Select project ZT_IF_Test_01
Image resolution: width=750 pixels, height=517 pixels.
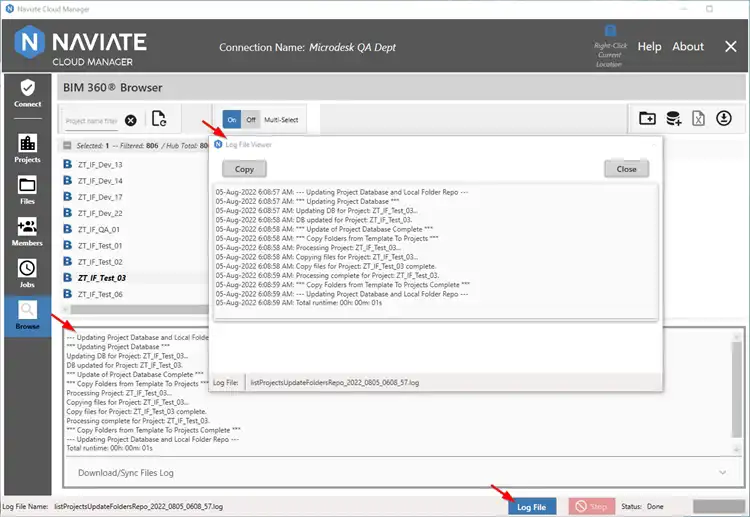(x=100, y=246)
